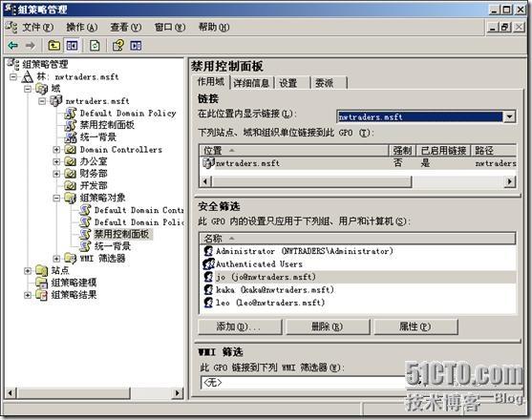Click the 组策略建模 icon
Viewport: 532px width, 420px height.
[42, 283]
